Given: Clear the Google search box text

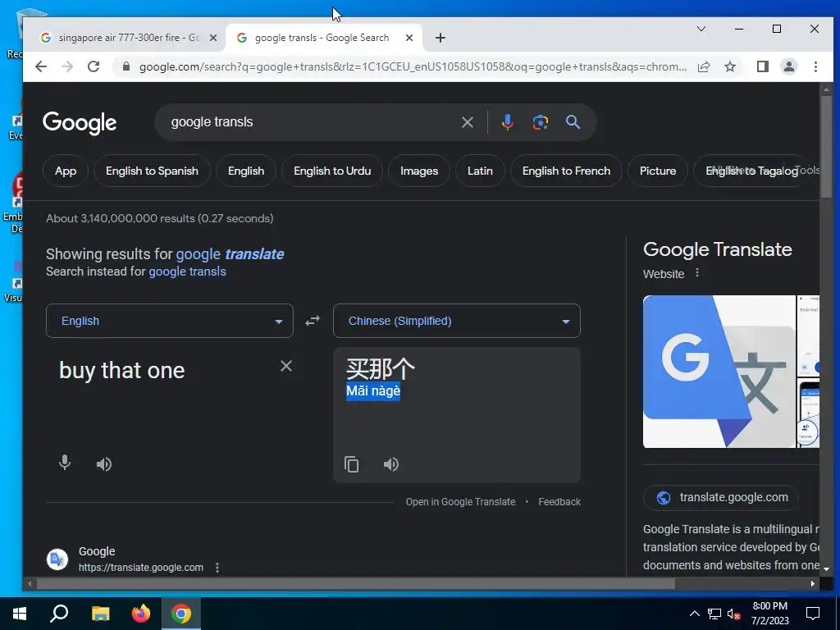Looking at the screenshot, I should coord(467,122).
